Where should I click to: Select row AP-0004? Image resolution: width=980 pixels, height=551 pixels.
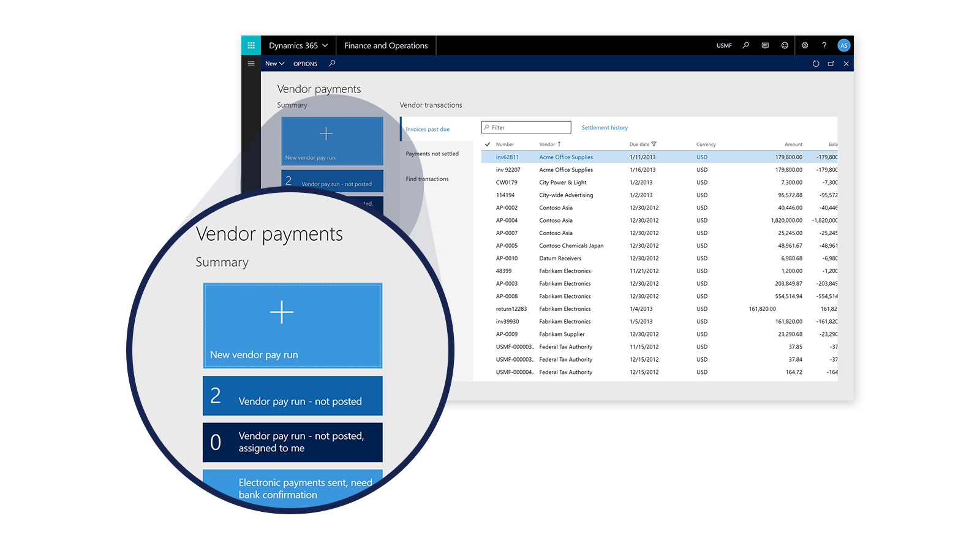tap(659, 220)
